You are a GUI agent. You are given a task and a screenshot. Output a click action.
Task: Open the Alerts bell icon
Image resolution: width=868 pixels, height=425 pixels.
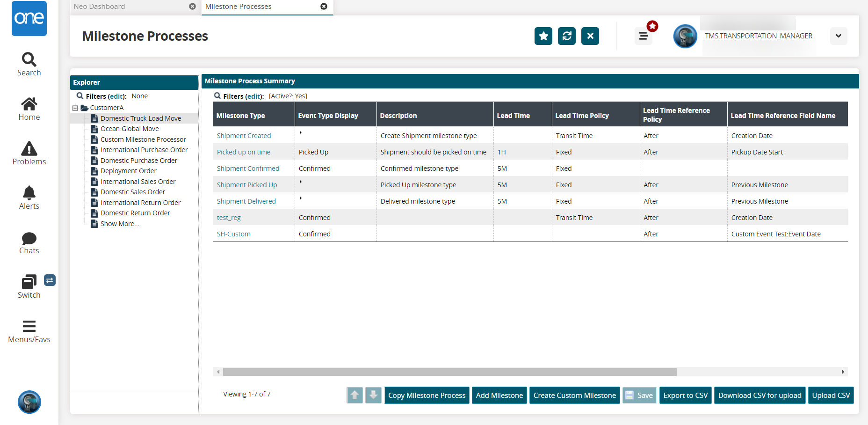(x=29, y=193)
